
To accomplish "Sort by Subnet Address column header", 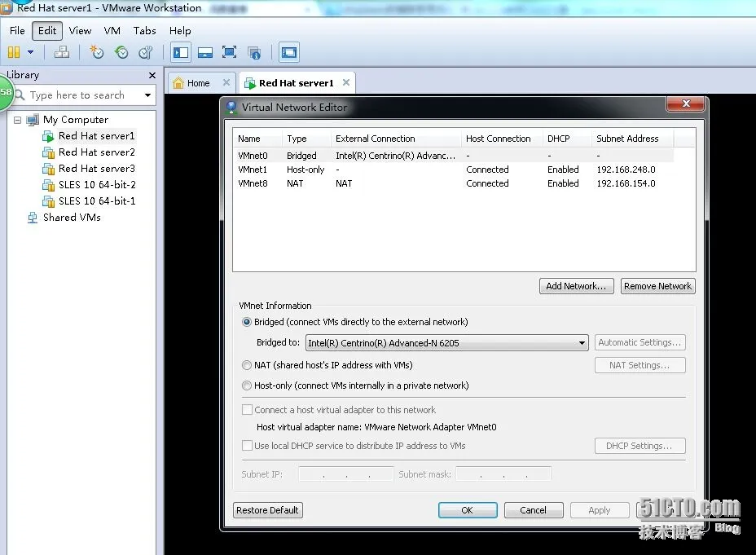I will [632, 139].
